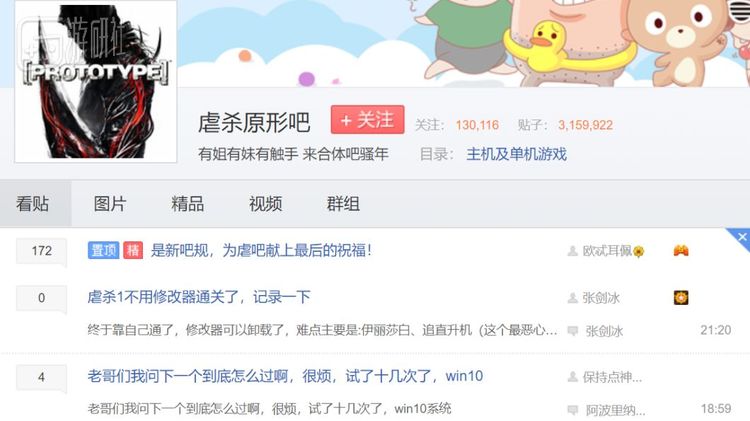The width and height of the screenshot is (750, 421).
Task: Click the reply bubble icon near 张剑冰
Action: click(573, 331)
